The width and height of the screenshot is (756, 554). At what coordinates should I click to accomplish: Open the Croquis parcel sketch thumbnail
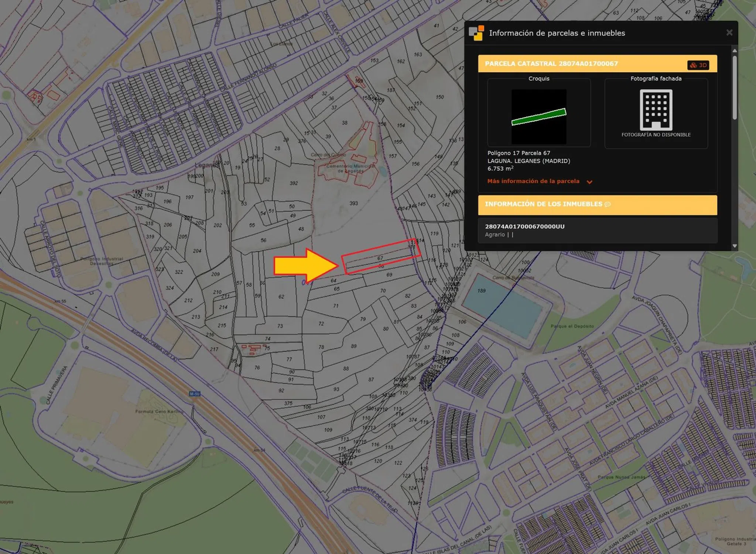point(538,116)
